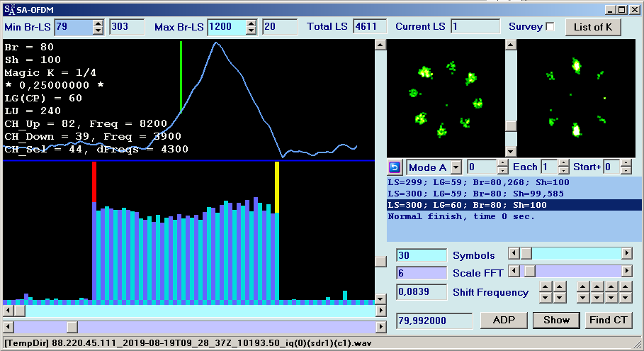Click rightmost Shift Frequency up arrow
Viewport: 644px width, 351px height.
(626, 286)
